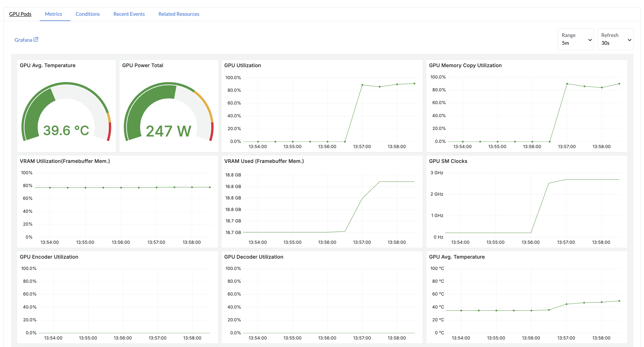Viewport: 644px width, 347px height.
Task: Click the 247 W power gauge value
Action: pyautogui.click(x=168, y=131)
